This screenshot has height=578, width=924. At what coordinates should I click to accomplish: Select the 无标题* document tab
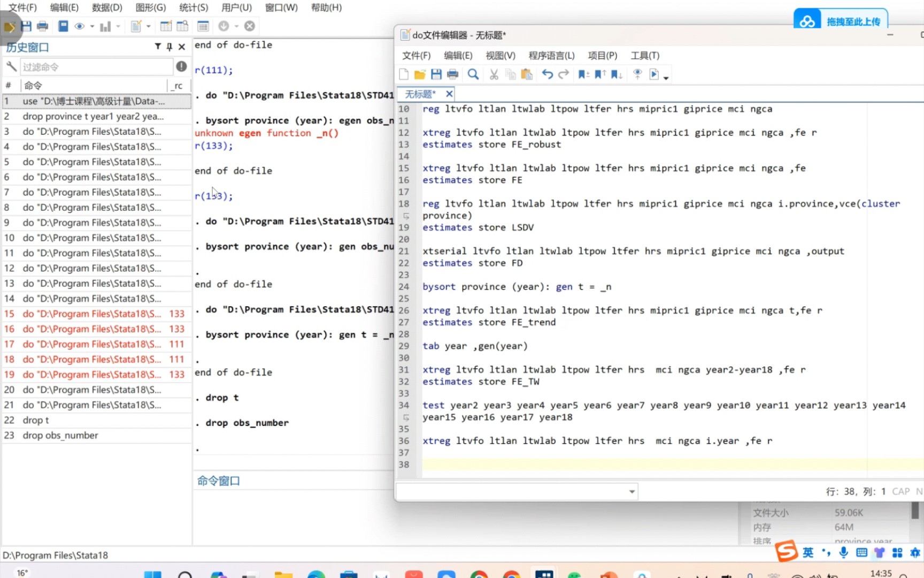[420, 94]
